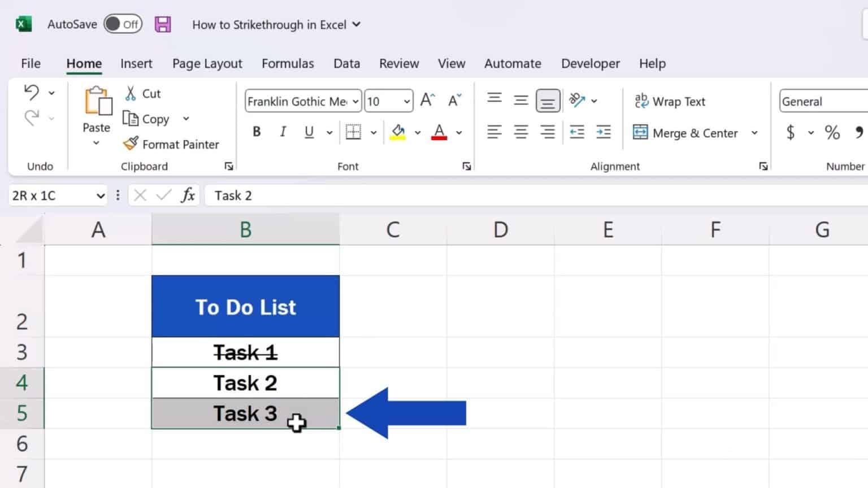Apply Percent Style number format
The width and height of the screenshot is (868, 488).
831,132
